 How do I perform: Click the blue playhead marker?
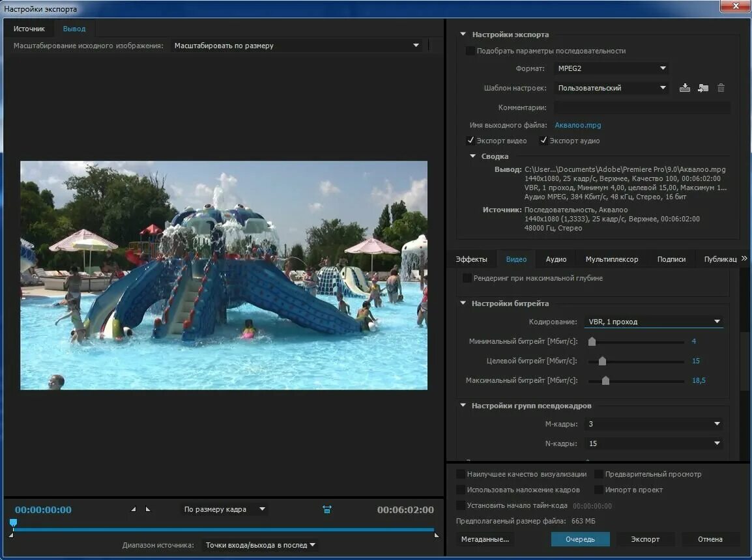click(14, 523)
